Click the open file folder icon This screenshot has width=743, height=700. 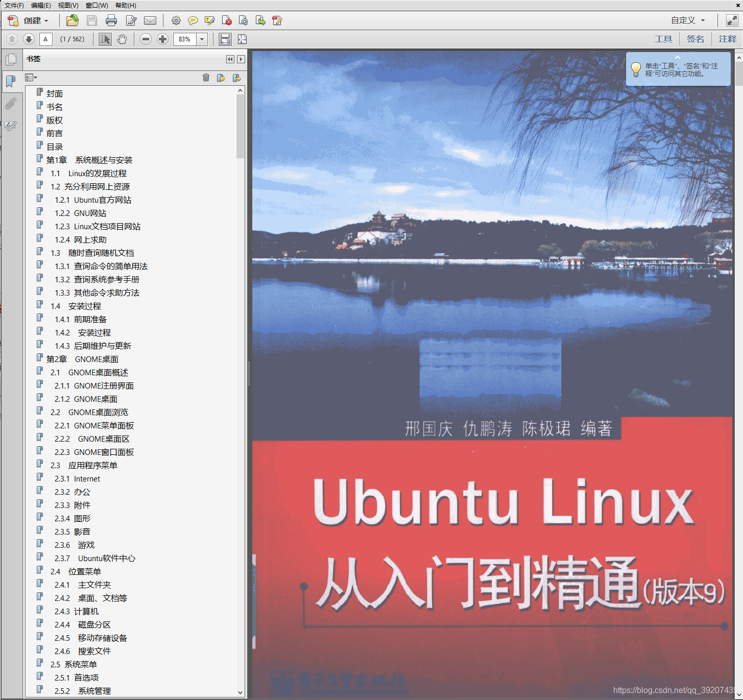click(x=73, y=20)
